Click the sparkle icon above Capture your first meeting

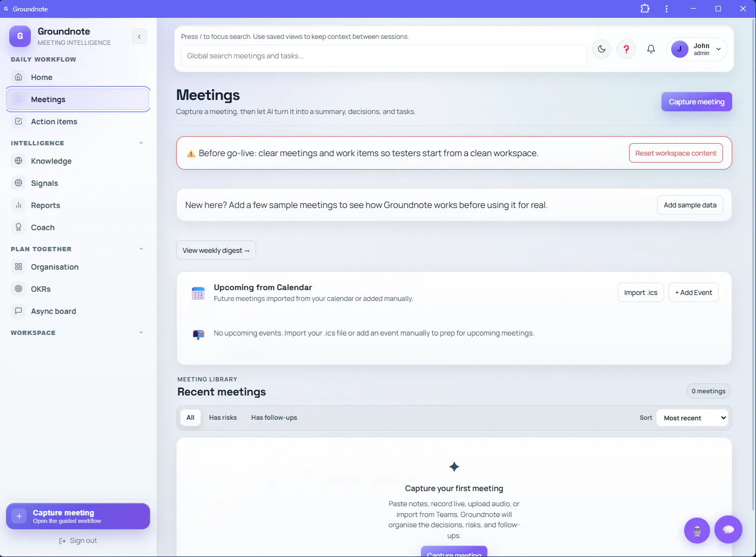click(454, 466)
